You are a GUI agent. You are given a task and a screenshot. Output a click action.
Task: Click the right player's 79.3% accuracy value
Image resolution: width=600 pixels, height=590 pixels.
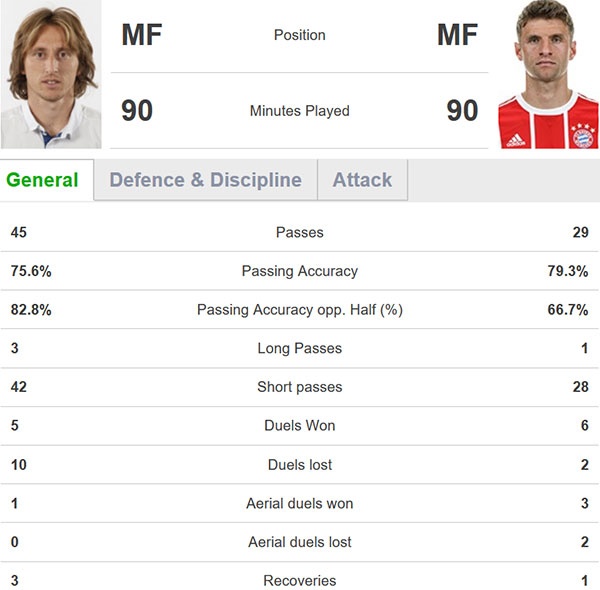[568, 271]
